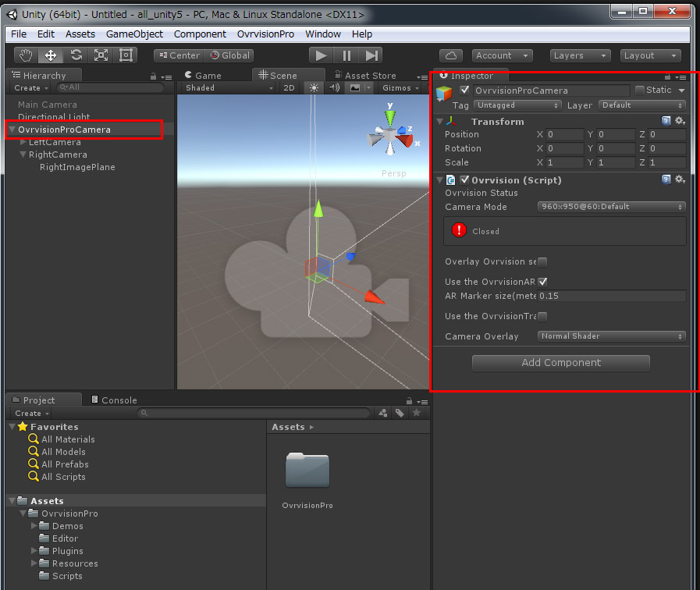Select the Hand pan tool
Image resolution: width=700 pixels, height=590 pixels.
click(26, 55)
